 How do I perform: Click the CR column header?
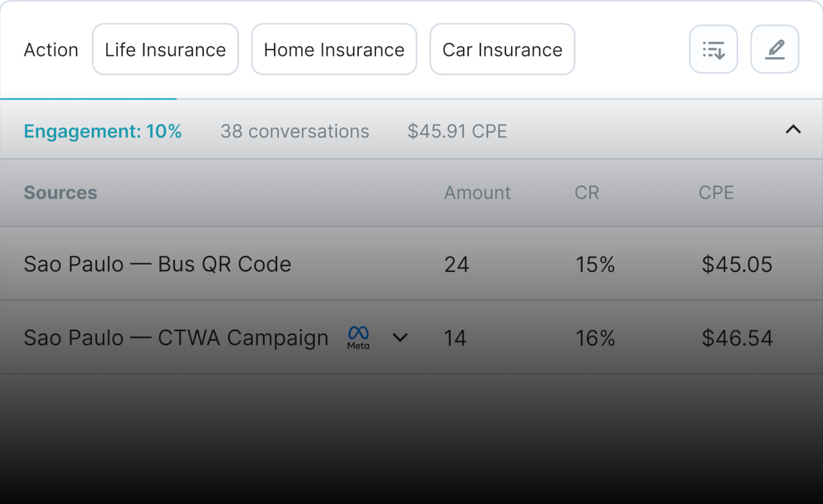click(x=587, y=193)
